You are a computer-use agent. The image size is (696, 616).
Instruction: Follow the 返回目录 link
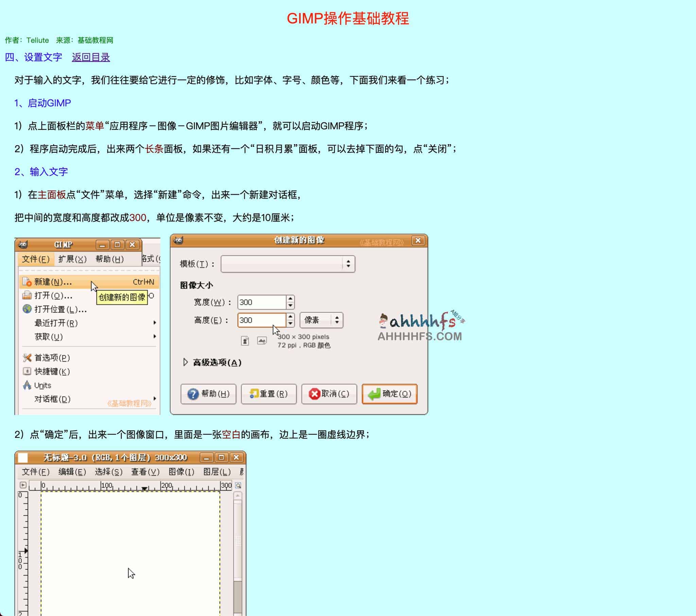[x=91, y=57]
